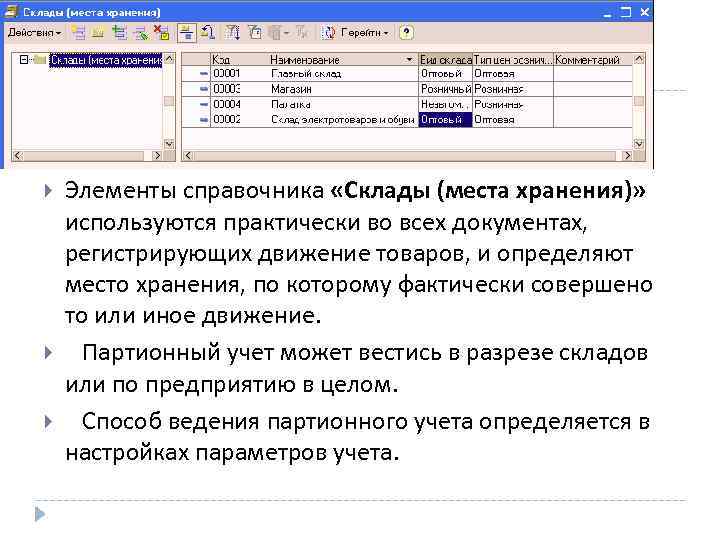Click the folder icon in the tree
This screenshot has height=540, width=720.
(x=40, y=59)
